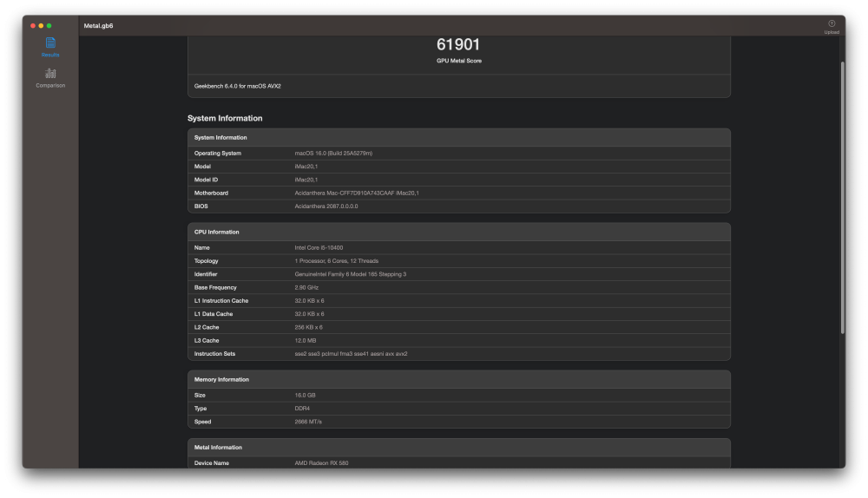Click the Motherboard row label

[x=211, y=193]
